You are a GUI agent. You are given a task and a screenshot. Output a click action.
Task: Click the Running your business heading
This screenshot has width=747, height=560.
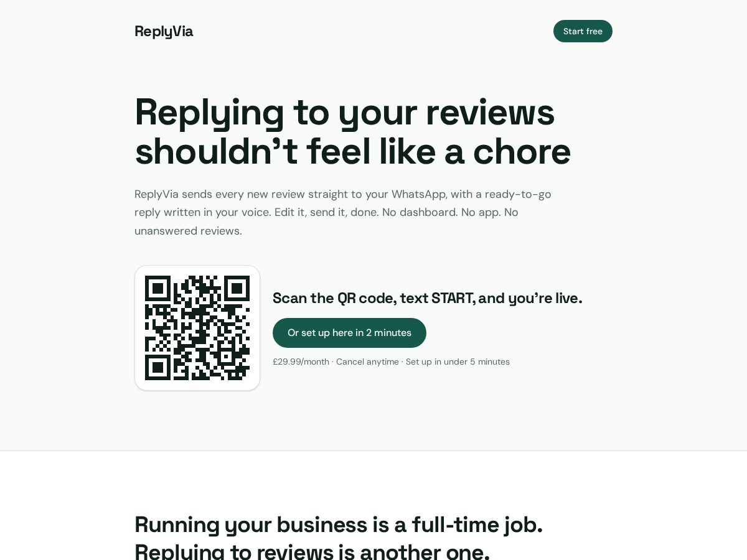click(339, 538)
